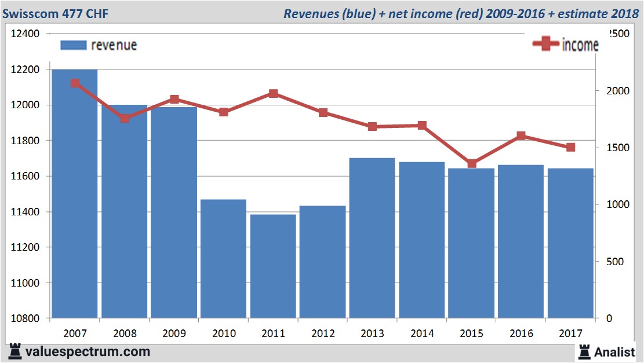Select the 2008 revenue bar
Image resolution: width=644 pixels, height=363 pixels.
125,211
